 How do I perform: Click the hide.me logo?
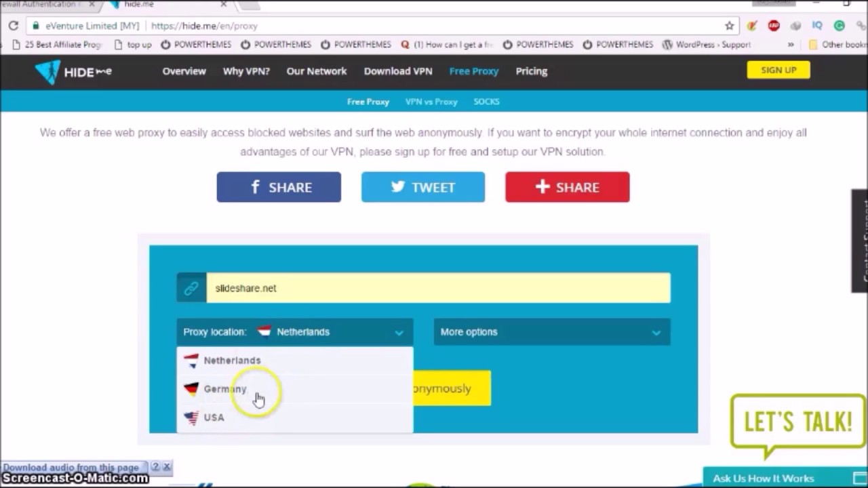coord(73,71)
